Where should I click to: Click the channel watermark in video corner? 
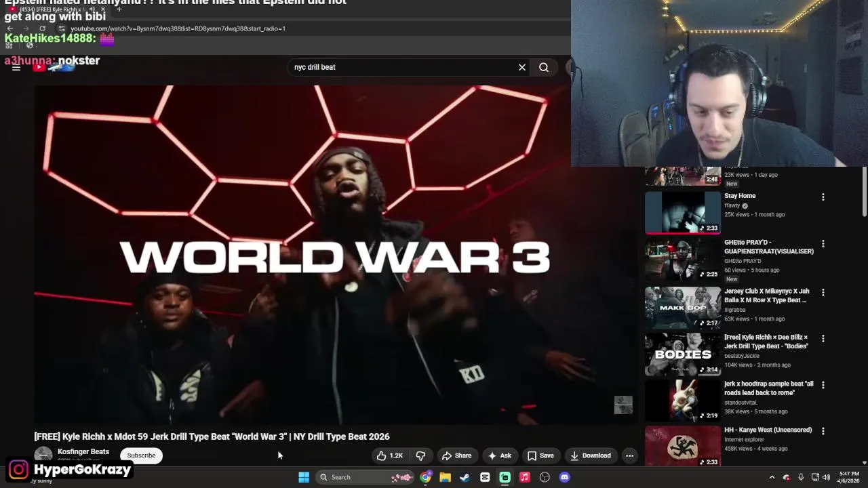point(623,405)
